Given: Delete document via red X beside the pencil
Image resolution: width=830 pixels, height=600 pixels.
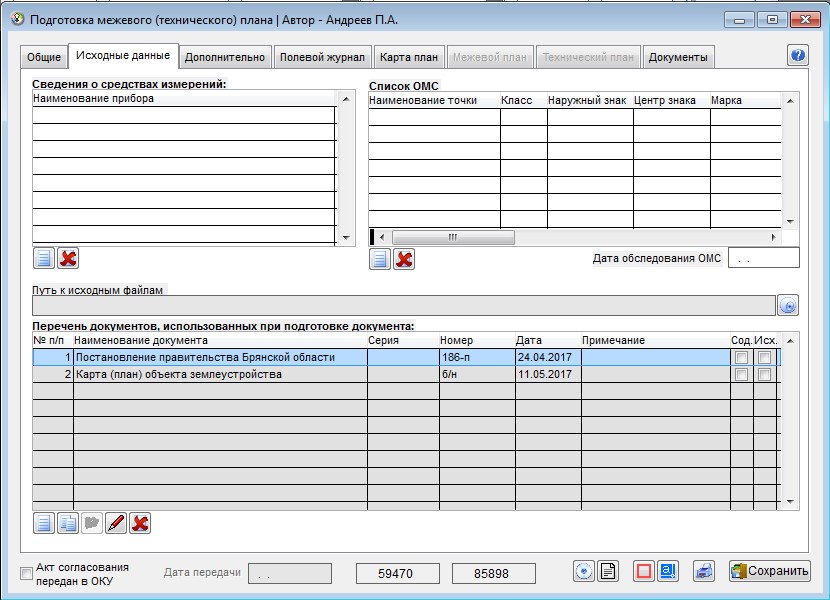Looking at the screenshot, I should click(x=140, y=523).
